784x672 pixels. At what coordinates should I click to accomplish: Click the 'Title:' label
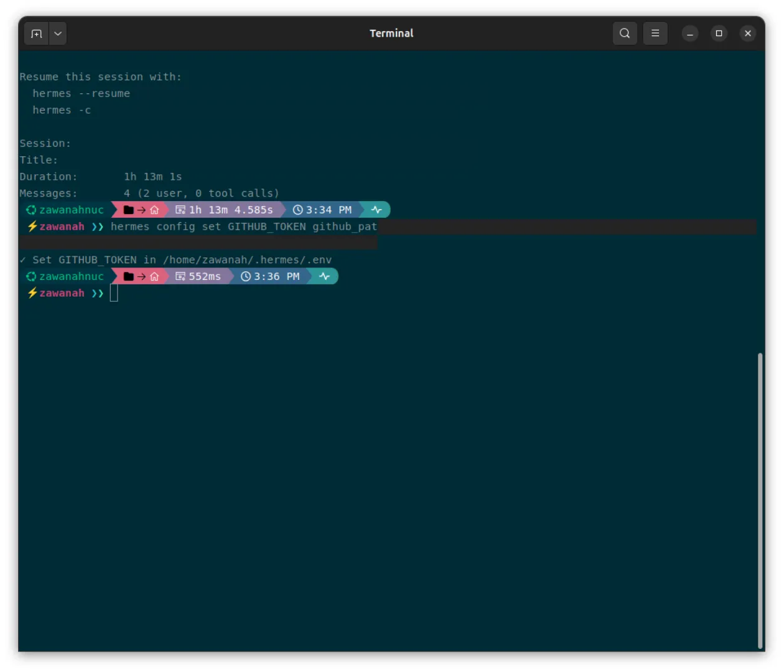pos(39,161)
